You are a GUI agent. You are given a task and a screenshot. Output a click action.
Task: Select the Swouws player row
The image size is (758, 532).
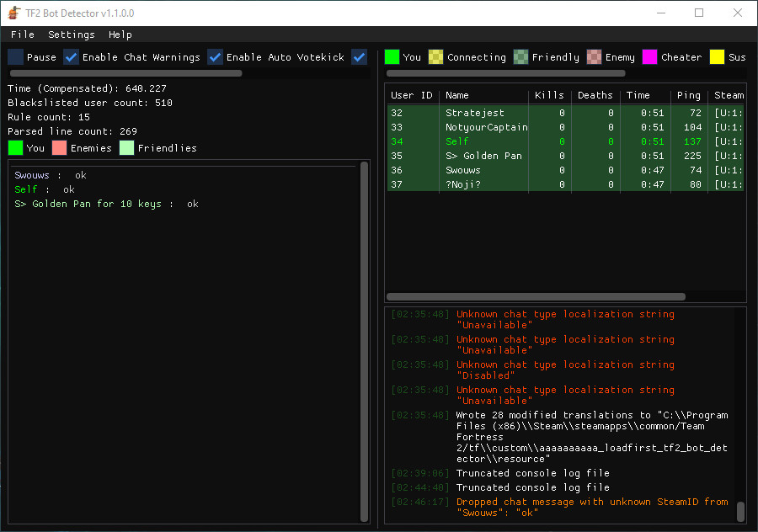463,170
